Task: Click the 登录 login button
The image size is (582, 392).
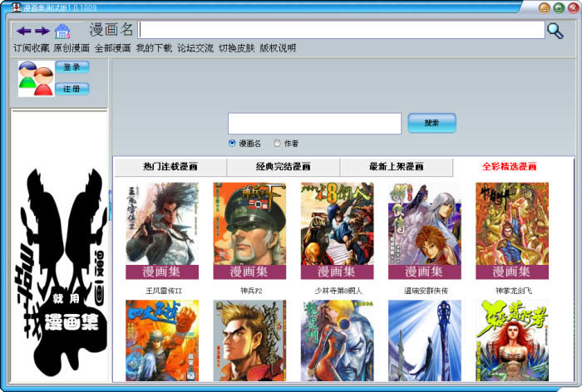Action: (x=72, y=67)
